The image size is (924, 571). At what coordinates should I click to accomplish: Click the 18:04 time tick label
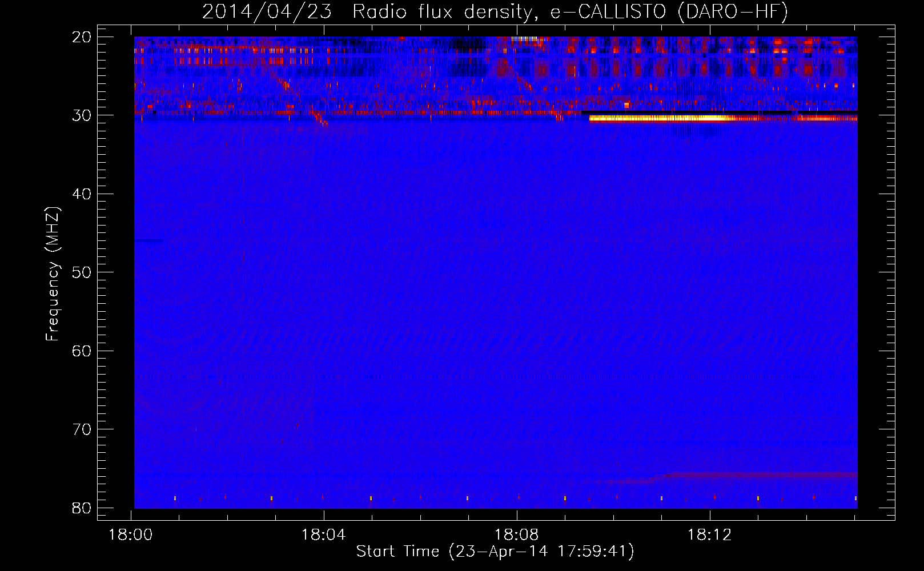[324, 535]
